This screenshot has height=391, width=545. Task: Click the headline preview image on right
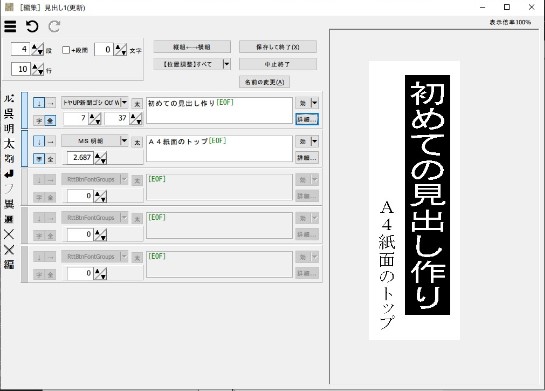click(x=414, y=200)
